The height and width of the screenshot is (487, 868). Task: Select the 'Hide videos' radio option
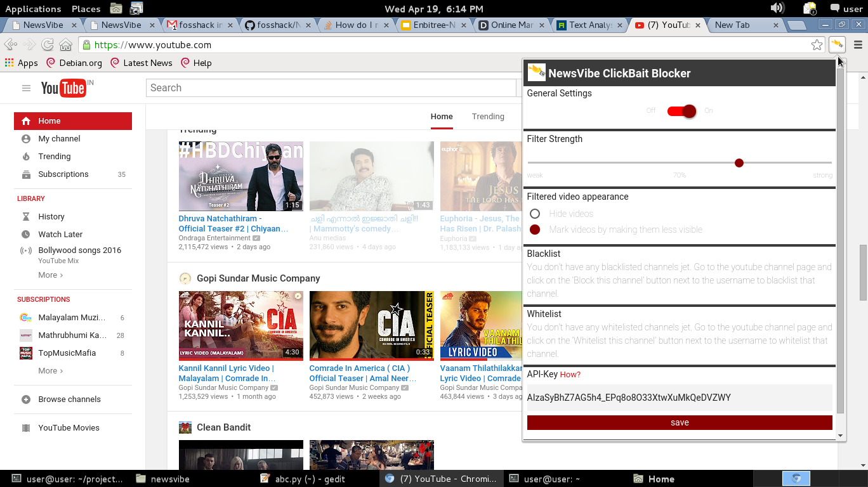(535, 214)
